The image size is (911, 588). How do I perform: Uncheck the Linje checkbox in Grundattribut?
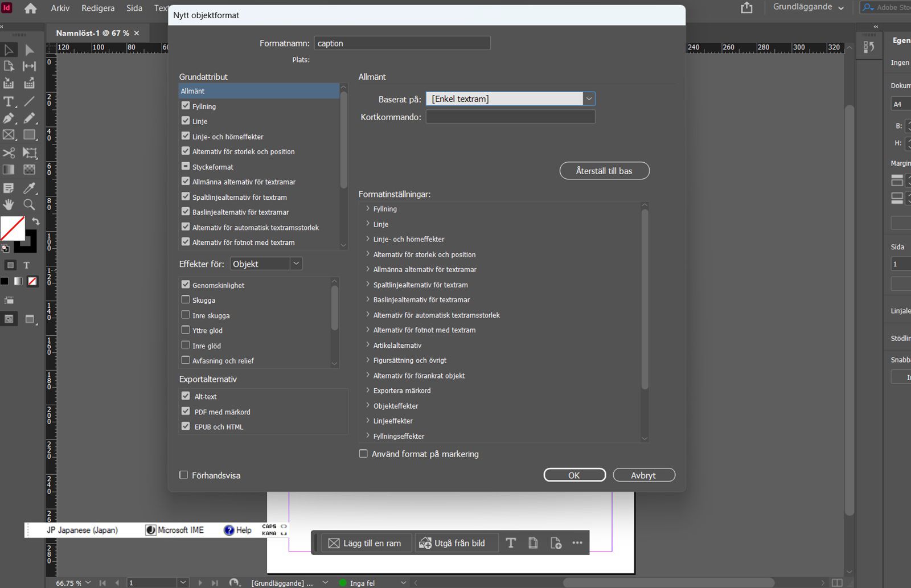point(186,121)
